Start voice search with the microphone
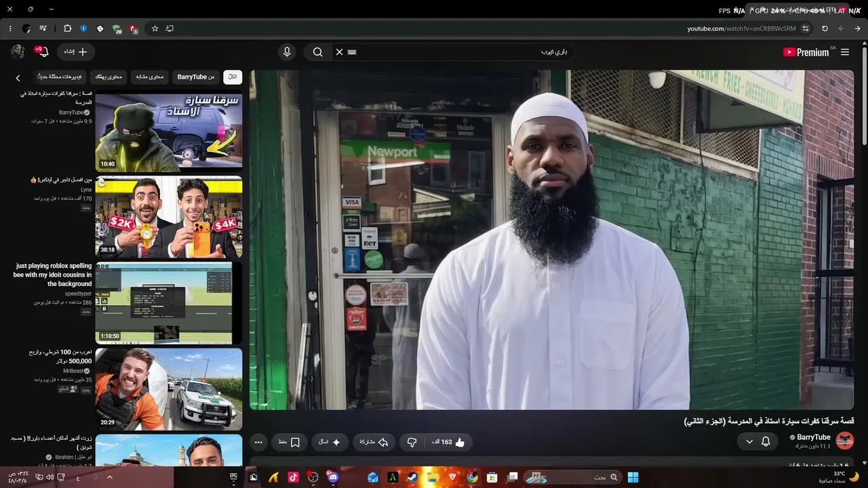The height and width of the screenshot is (488, 868). pos(287,52)
